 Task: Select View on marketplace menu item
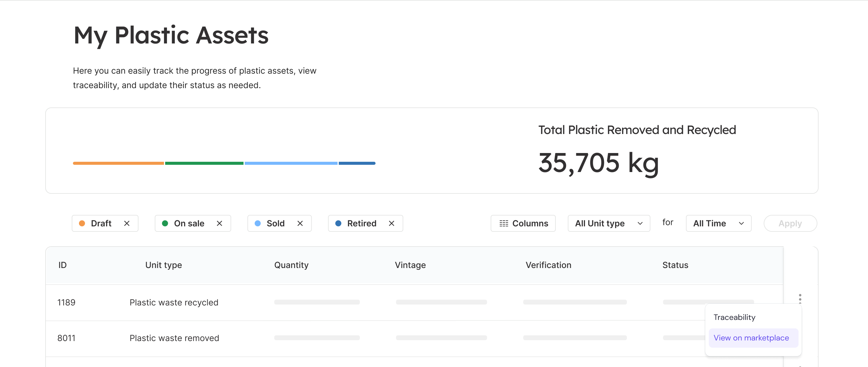click(751, 338)
